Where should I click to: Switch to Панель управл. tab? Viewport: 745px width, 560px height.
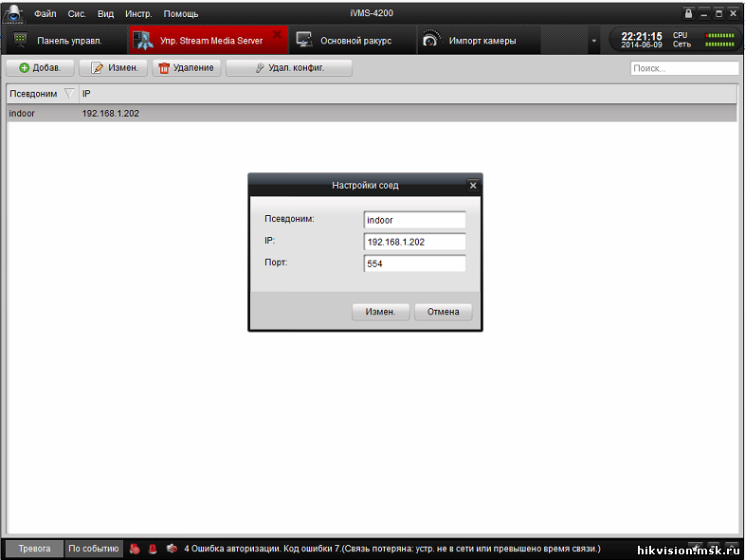[x=64, y=41]
